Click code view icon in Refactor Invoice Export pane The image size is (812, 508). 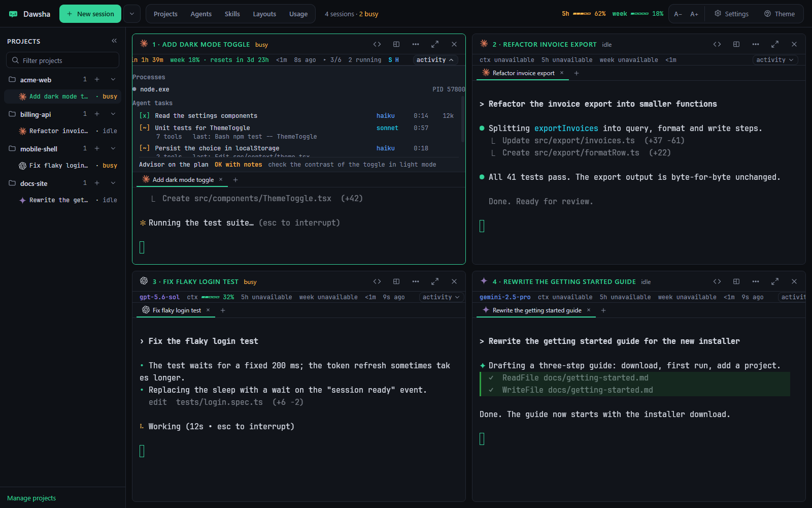pos(717,44)
